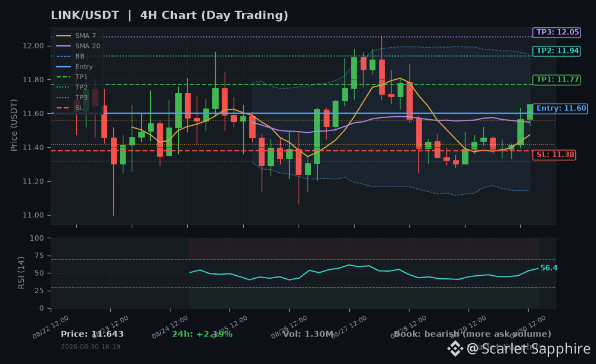Click the tall red candle wick reaching 12.05
The image size is (596, 364).
point(382,69)
